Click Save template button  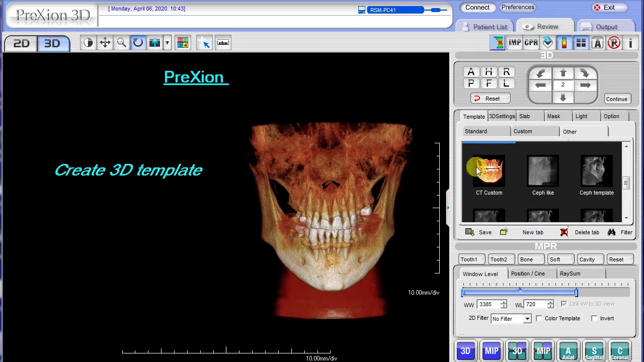tap(479, 232)
